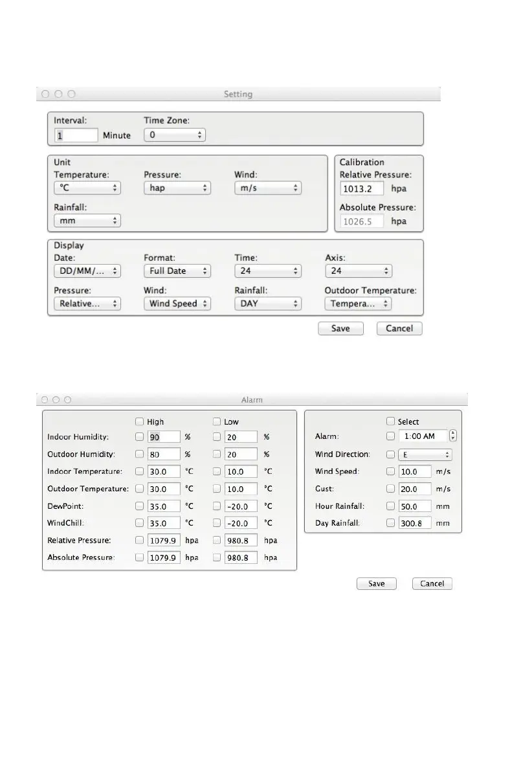Enable the Gust alarm checkbox
This screenshot has height=771, width=532.
pyautogui.click(x=390, y=489)
